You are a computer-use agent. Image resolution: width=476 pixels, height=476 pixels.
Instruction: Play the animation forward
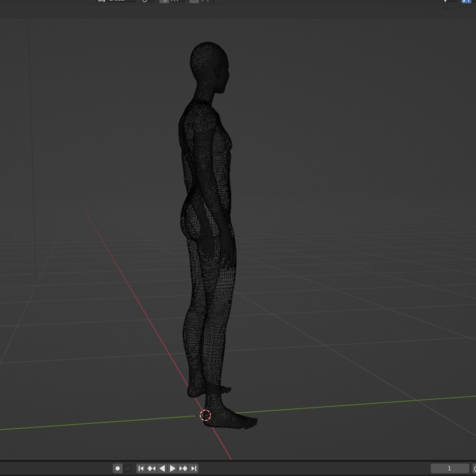pyautogui.click(x=173, y=468)
